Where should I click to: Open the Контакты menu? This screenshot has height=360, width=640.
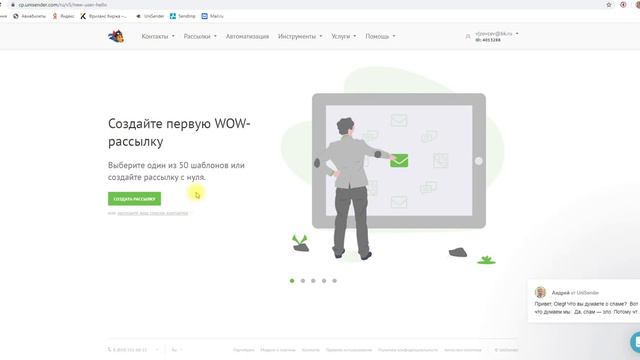158,36
